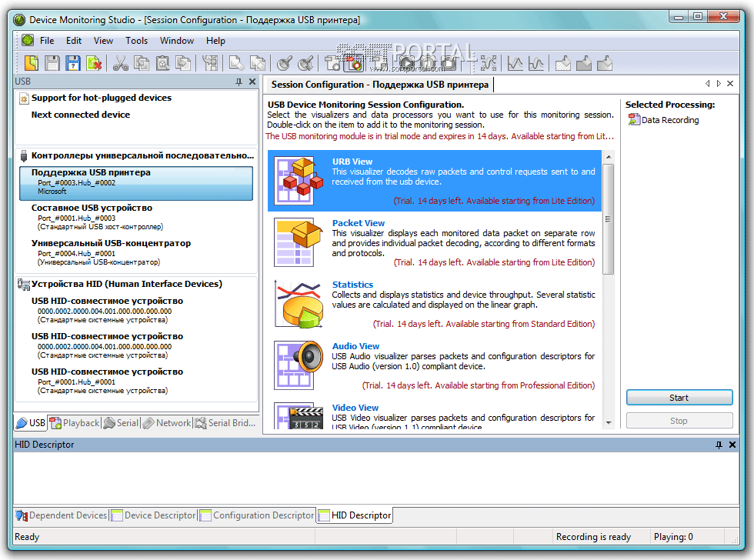Click the visualizer list scroll up arrow
754x560 pixels.
(x=609, y=157)
